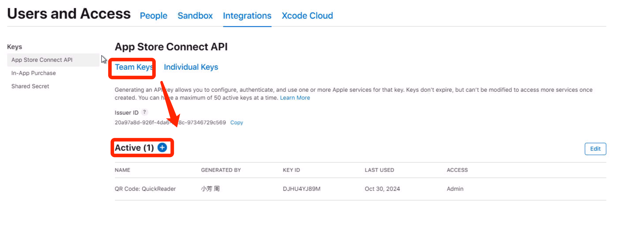The width and height of the screenshot is (644, 243).
Task: Select the Team Keys tab
Action: tap(134, 67)
